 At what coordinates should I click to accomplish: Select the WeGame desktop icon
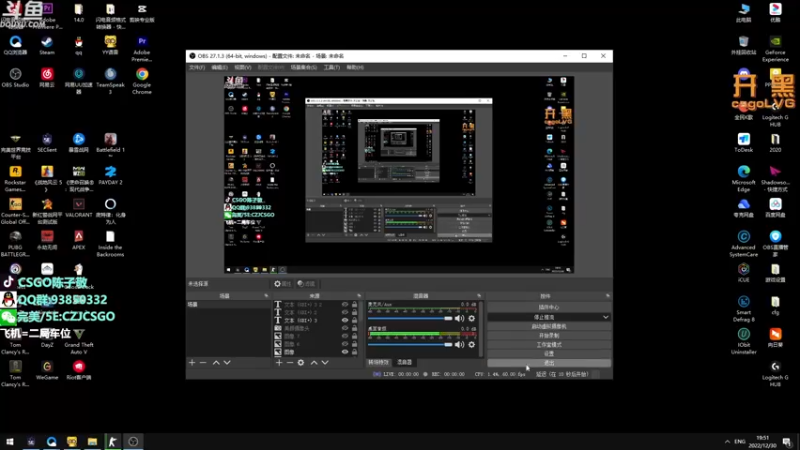tap(47, 370)
